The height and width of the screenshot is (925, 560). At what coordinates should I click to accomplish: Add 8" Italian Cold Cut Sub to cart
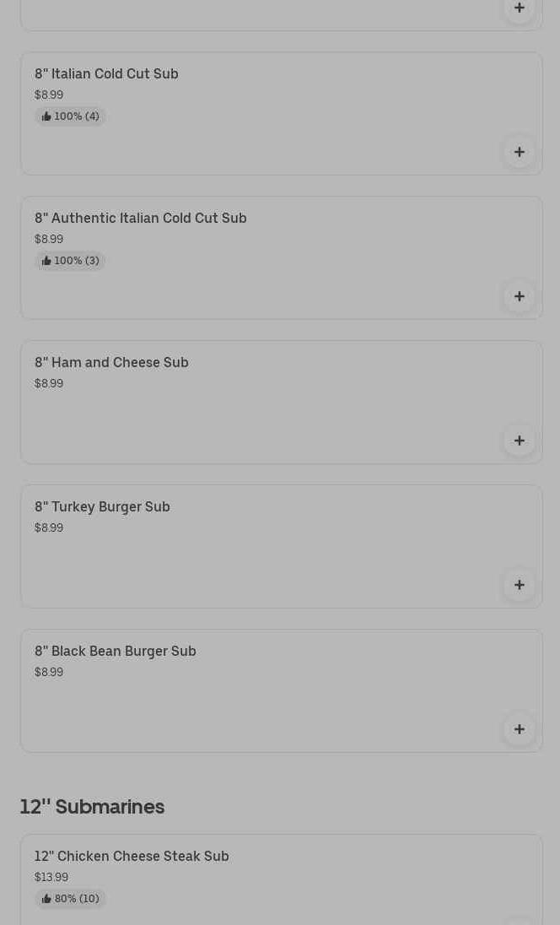pos(519,152)
